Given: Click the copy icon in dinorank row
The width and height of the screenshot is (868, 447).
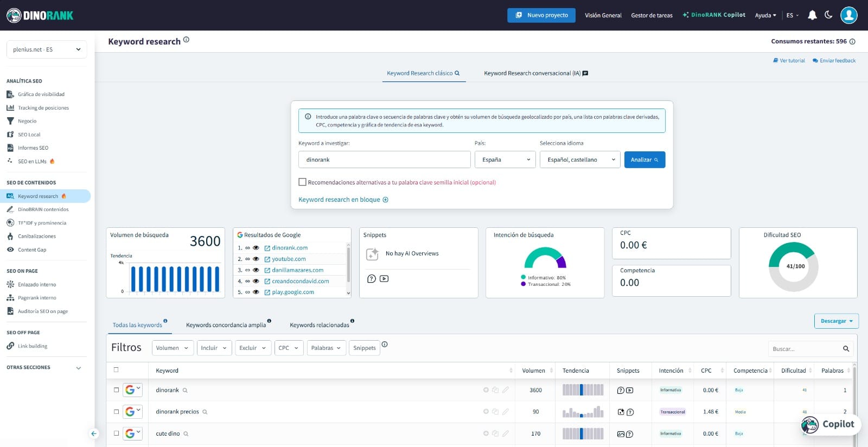Looking at the screenshot, I should pyautogui.click(x=495, y=390).
